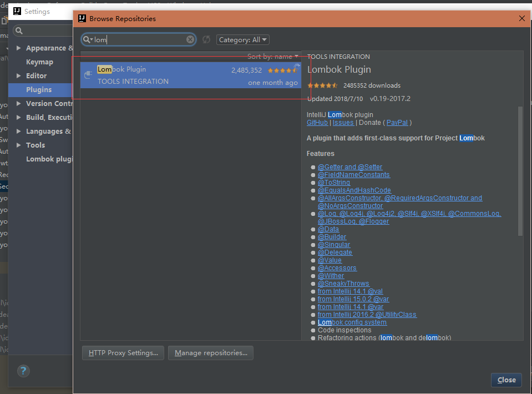The width and height of the screenshot is (532, 394).
Task: Expand the Appearance settings node
Action: click(19, 48)
